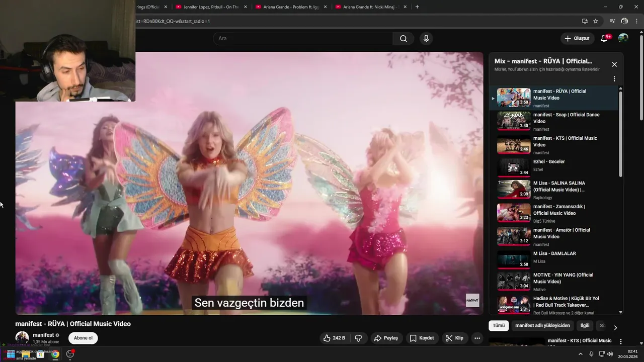644x362 pixels.
Task: Open the Windows Start button
Action: tap(11, 354)
